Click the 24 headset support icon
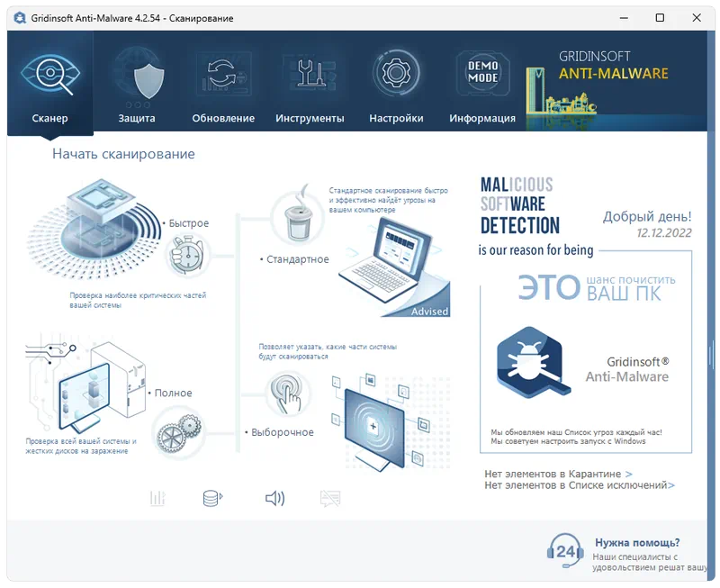Viewport: 720px width, 588px height. point(565,551)
